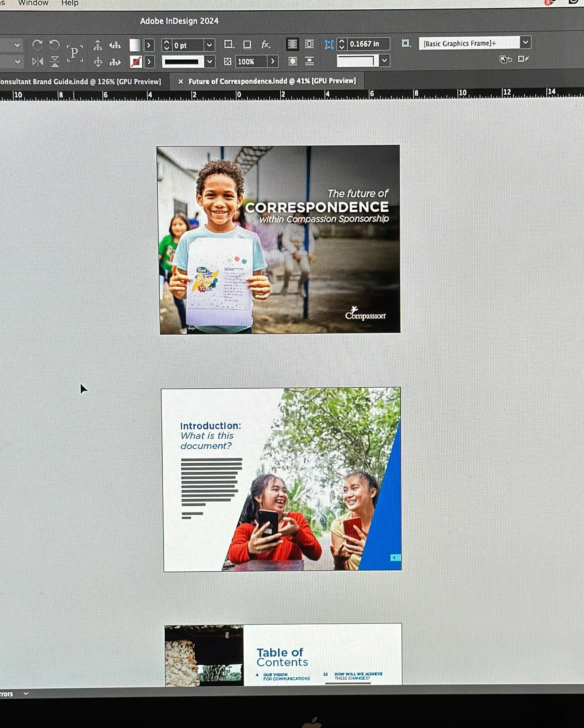Viewport: 584px width, 728px height.
Task: Enable jump object text wrap
Action: [309, 61]
